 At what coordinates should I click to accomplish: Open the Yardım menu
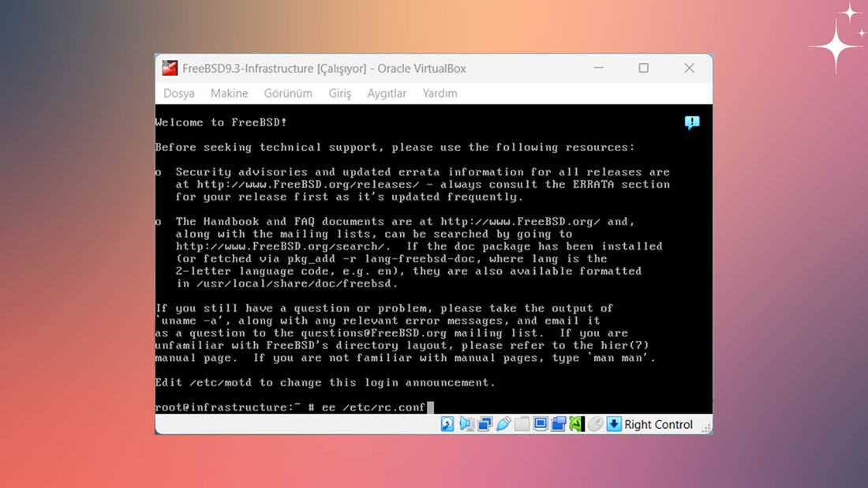coord(440,93)
